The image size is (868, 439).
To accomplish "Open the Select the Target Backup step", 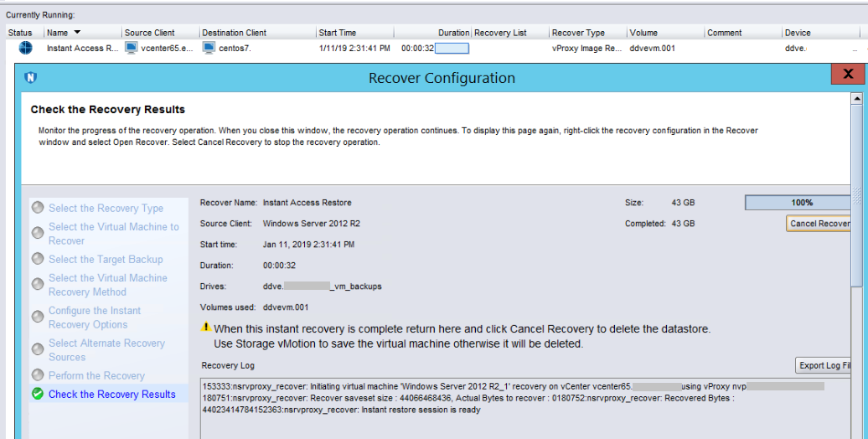I will tap(106, 260).
